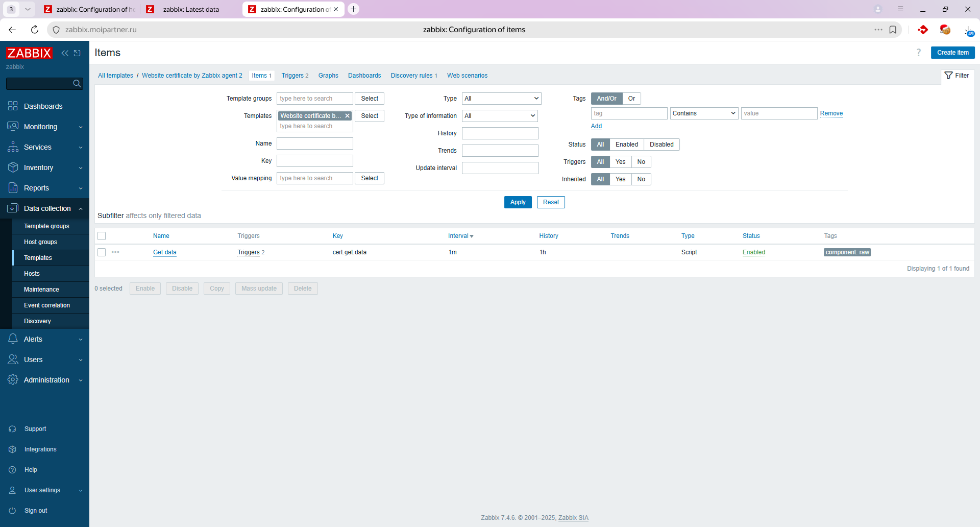The image size is (980, 527).
Task: Switch tag evaluation to Or
Action: coord(631,99)
